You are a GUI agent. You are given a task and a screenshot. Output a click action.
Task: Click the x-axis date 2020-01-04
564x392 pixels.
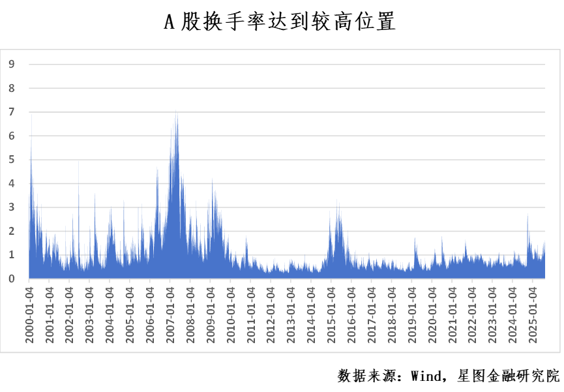coord(432,315)
